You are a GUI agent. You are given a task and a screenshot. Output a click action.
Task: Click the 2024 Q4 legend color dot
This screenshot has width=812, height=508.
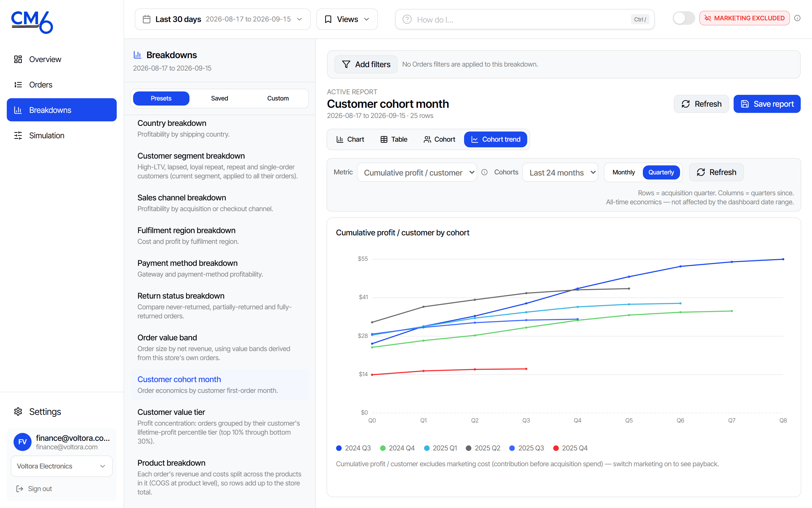[x=383, y=448]
